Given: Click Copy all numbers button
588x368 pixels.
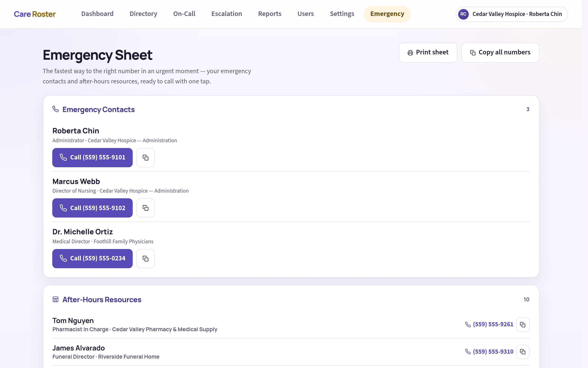Looking at the screenshot, I should (x=500, y=52).
